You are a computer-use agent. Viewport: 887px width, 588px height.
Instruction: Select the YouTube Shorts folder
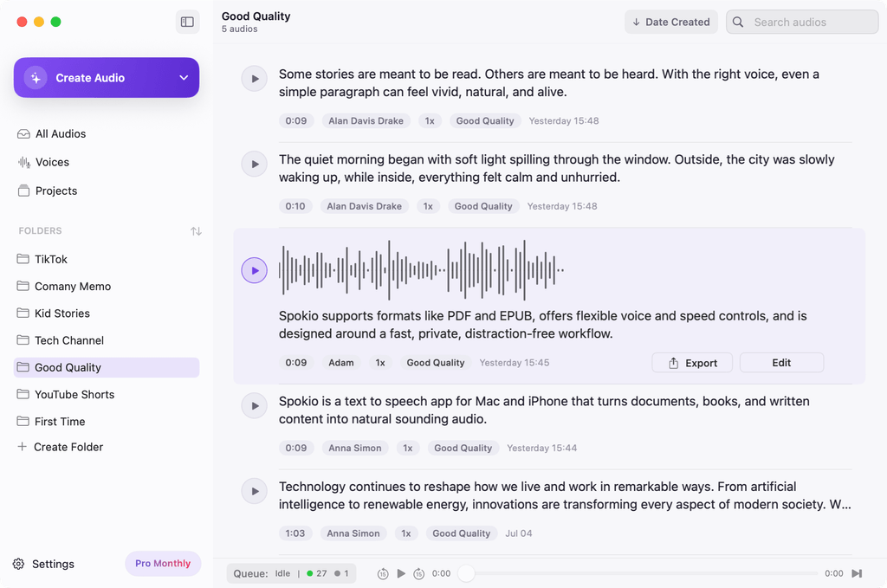tap(107, 395)
